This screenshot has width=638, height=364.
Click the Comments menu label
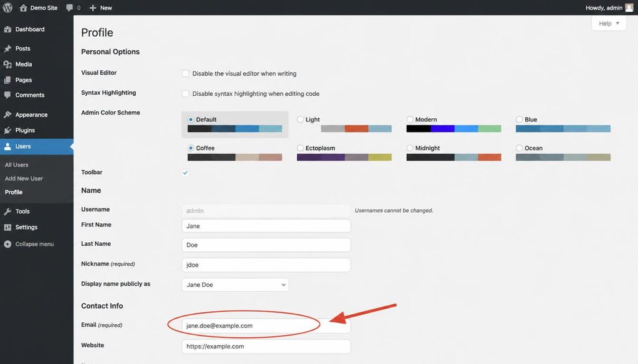pos(30,95)
